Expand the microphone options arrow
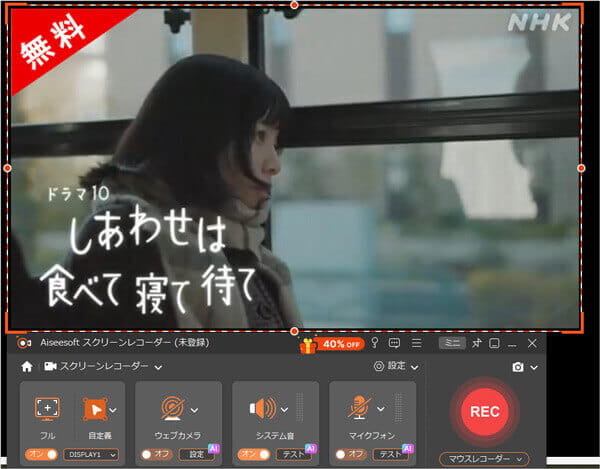 [x=381, y=409]
